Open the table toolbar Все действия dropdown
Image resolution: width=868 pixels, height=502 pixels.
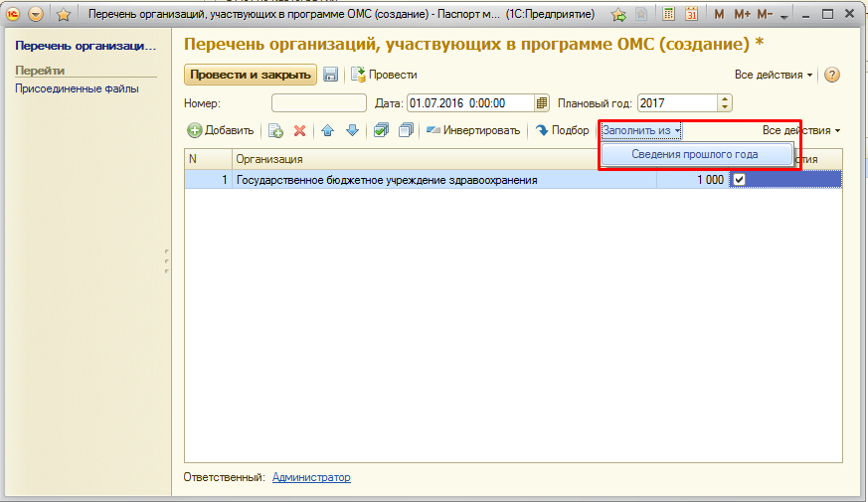pyautogui.click(x=801, y=130)
